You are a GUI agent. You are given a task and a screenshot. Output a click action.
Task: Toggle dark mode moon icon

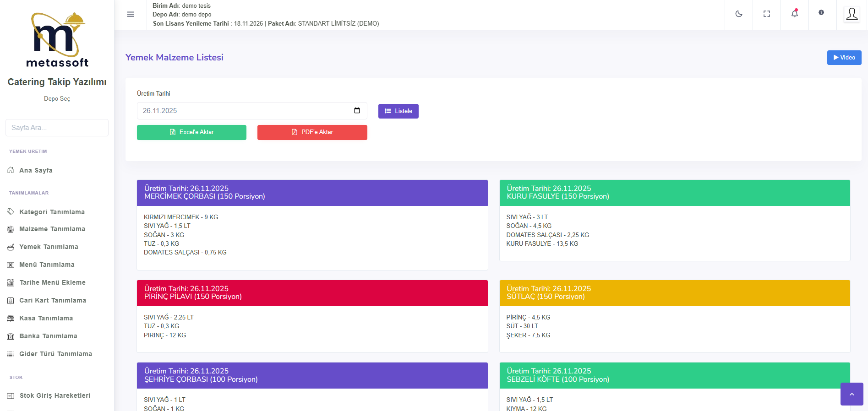(x=738, y=14)
